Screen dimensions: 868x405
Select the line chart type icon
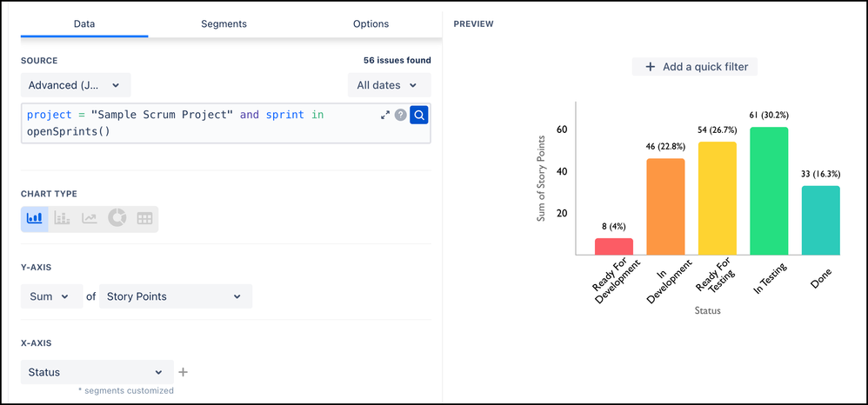point(89,218)
